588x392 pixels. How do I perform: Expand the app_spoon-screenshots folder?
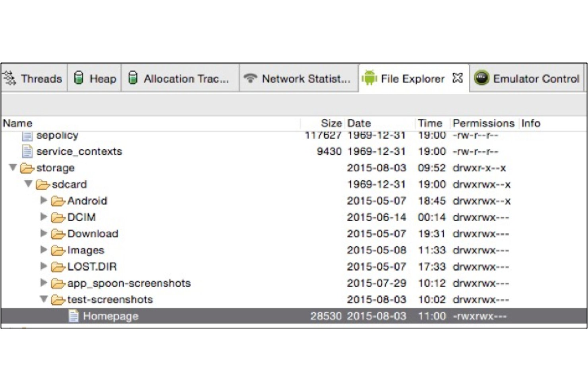(44, 283)
